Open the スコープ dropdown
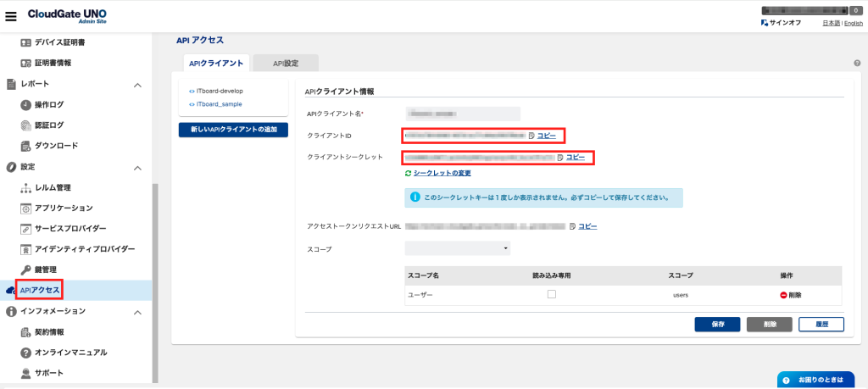 (458, 248)
